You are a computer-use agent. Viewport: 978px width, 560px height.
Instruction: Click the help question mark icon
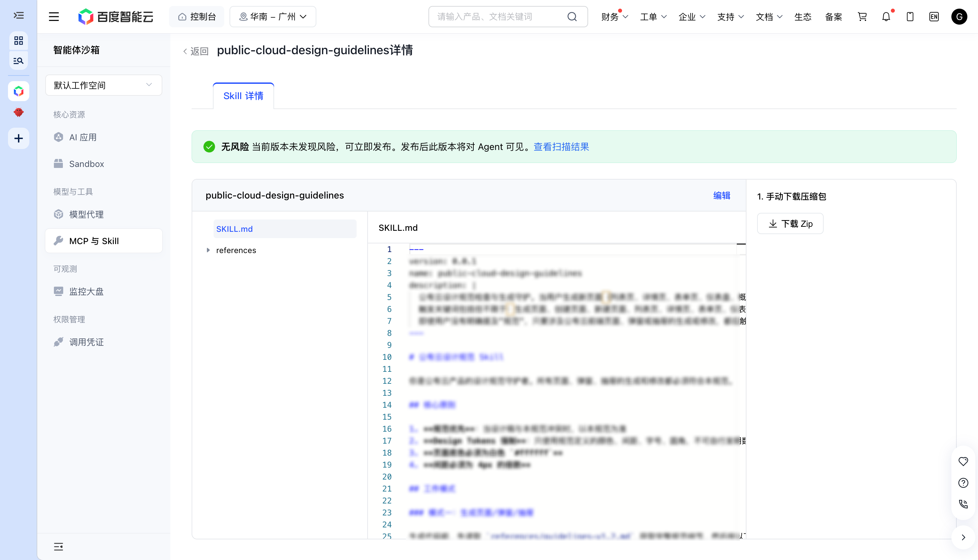point(963,483)
